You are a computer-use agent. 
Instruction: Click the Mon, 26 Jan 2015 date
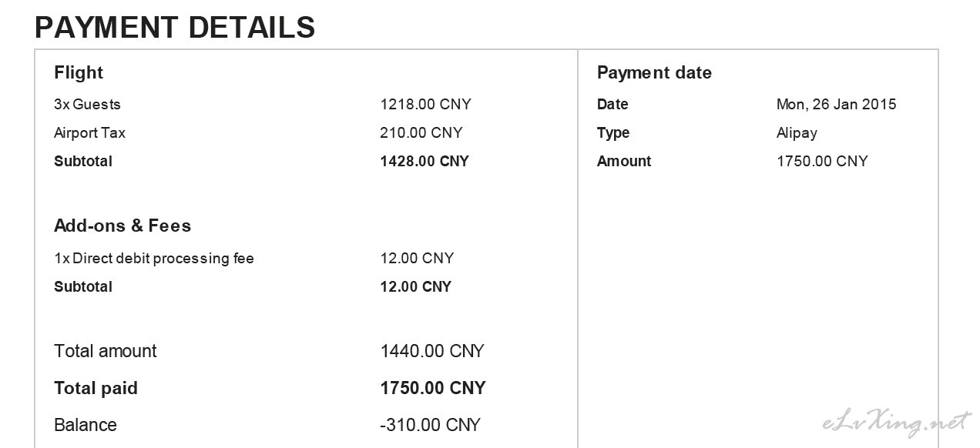(x=837, y=105)
